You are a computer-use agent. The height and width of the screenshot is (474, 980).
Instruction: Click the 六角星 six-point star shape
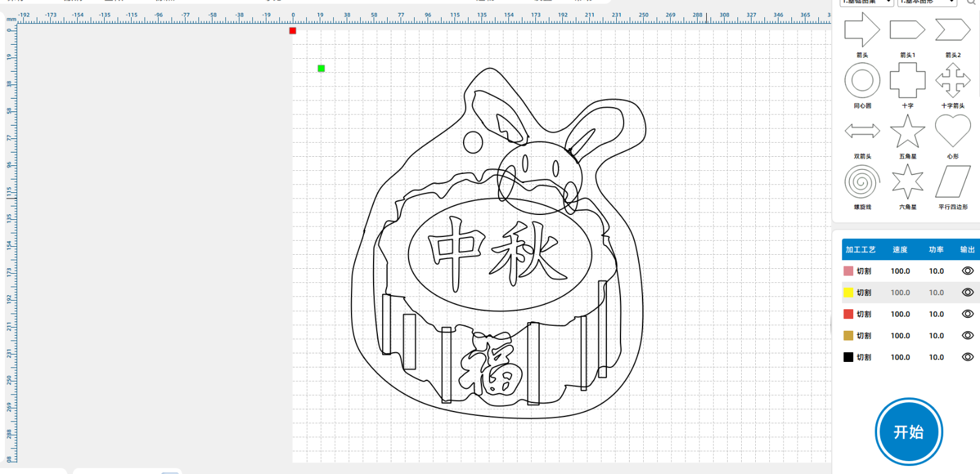[x=907, y=182]
